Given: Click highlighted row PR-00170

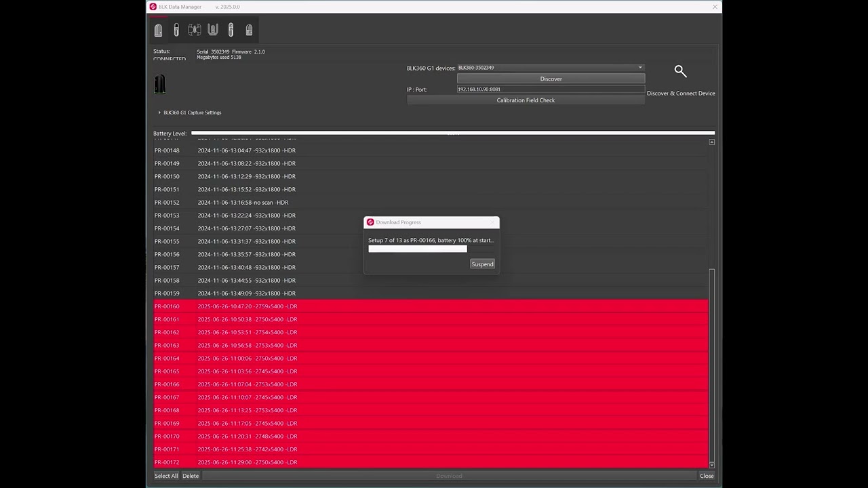Looking at the screenshot, I should click(x=431, y=436).
